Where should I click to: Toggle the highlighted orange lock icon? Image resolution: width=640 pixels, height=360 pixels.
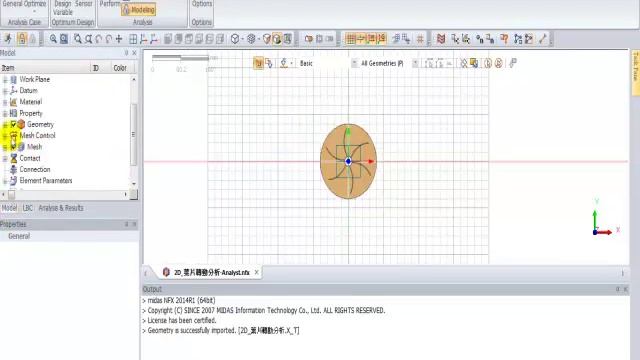[22, 39]
